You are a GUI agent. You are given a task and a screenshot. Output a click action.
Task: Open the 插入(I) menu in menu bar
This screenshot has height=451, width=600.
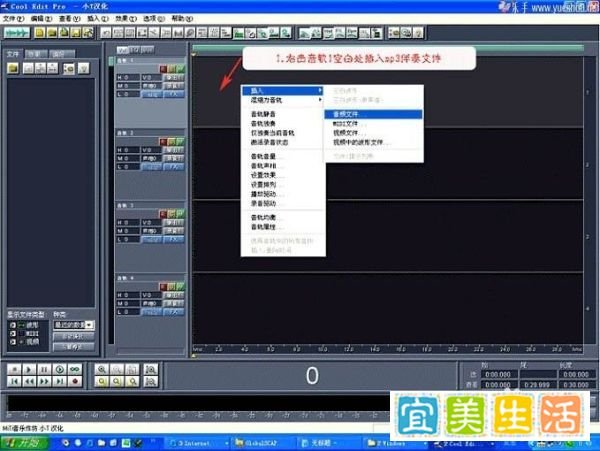point(98,18)
